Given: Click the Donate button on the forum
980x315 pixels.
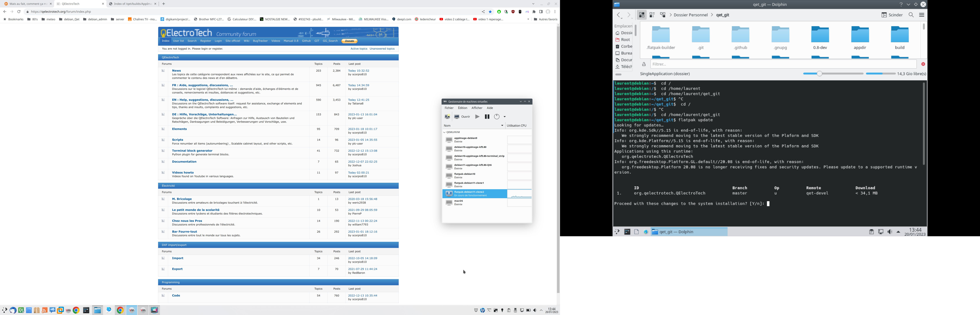Looking at the screenshot, I should [x=349, y=41].
